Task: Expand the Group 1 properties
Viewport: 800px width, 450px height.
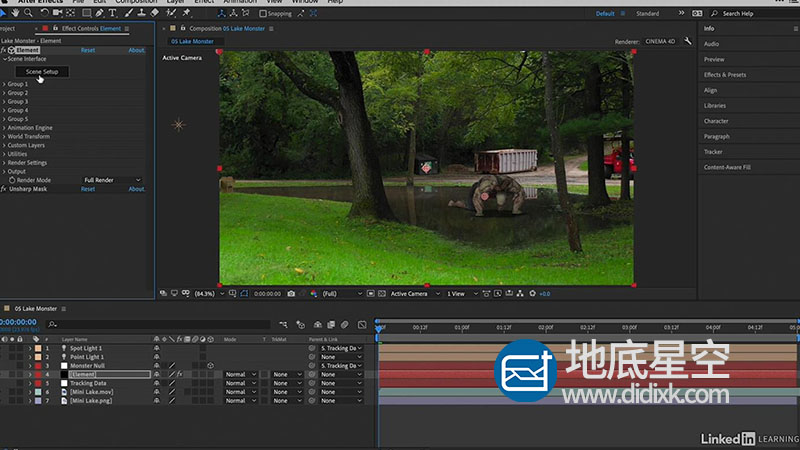Action: coord(5,84)
